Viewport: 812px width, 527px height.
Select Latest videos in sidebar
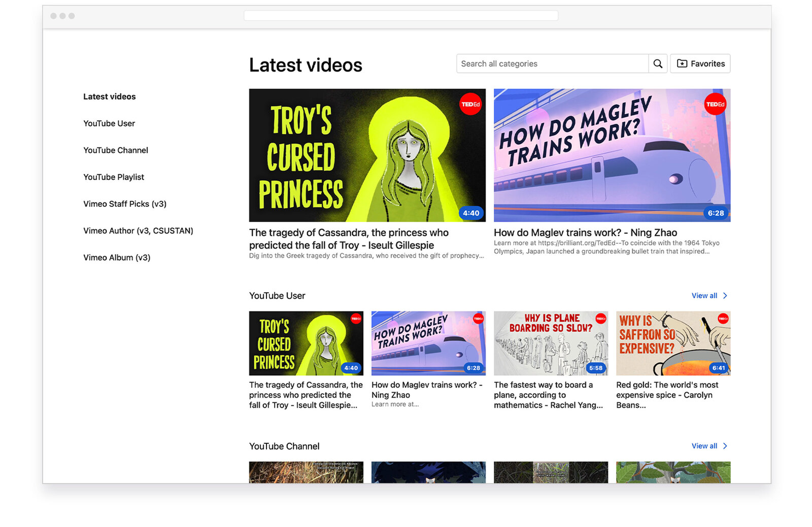pyautogui.click(x=110, y=96)
